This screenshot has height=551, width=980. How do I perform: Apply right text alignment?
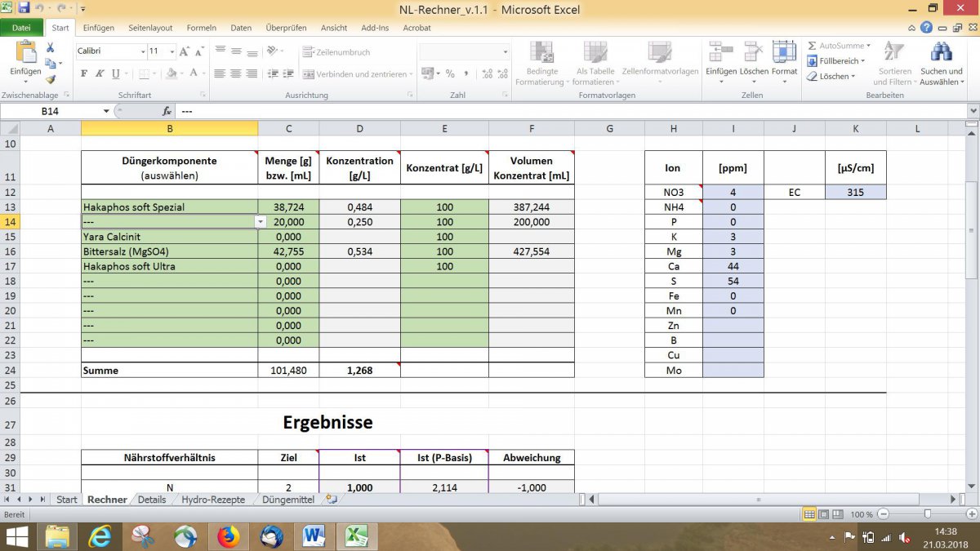pos(252,73)
